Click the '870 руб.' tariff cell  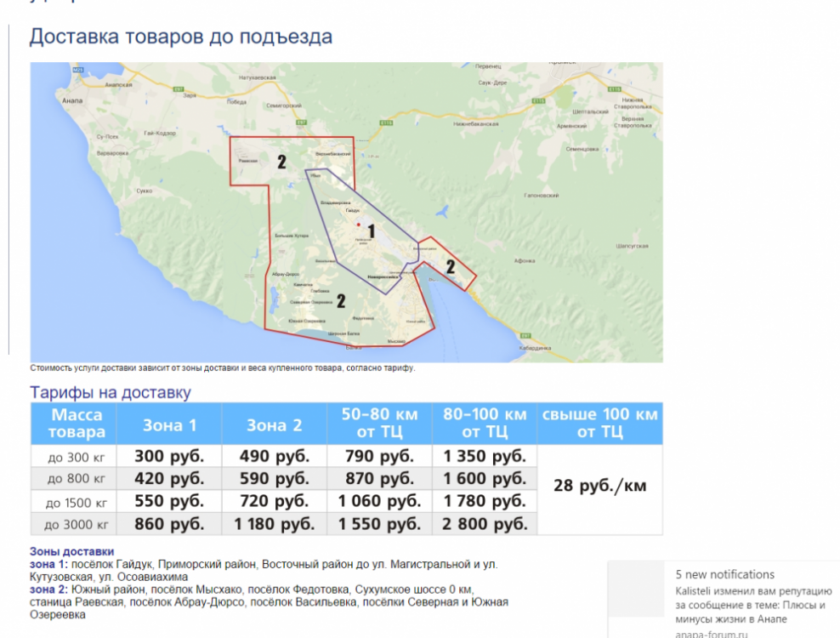tap(379, 478)
